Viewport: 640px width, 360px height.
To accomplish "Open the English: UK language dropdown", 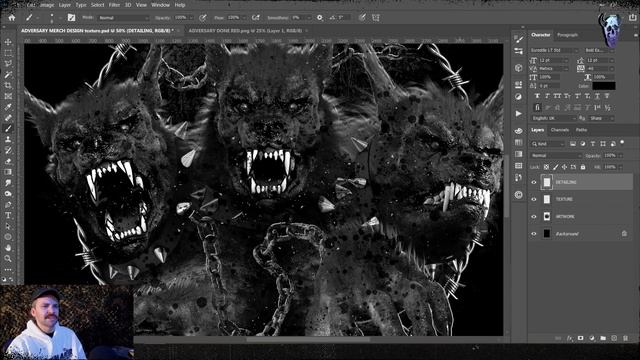I will coord(553,118).
